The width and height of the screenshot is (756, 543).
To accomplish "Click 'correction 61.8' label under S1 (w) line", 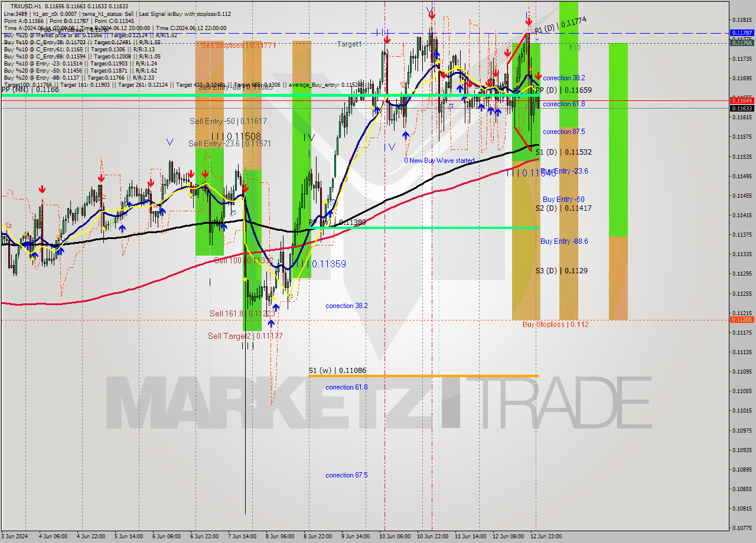I will (x=347, y=387).
